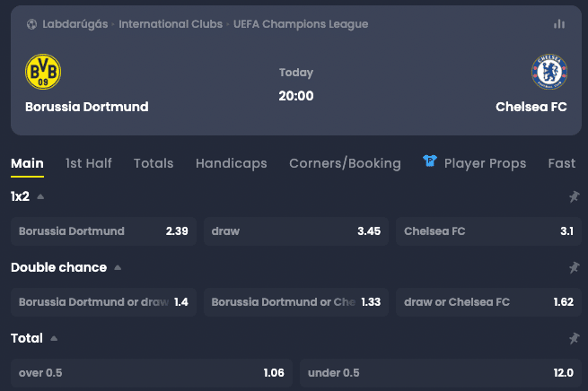Select draw or Chelsea FC at 1.62
This screenshot has height=391, width=588.
[488, 302]
